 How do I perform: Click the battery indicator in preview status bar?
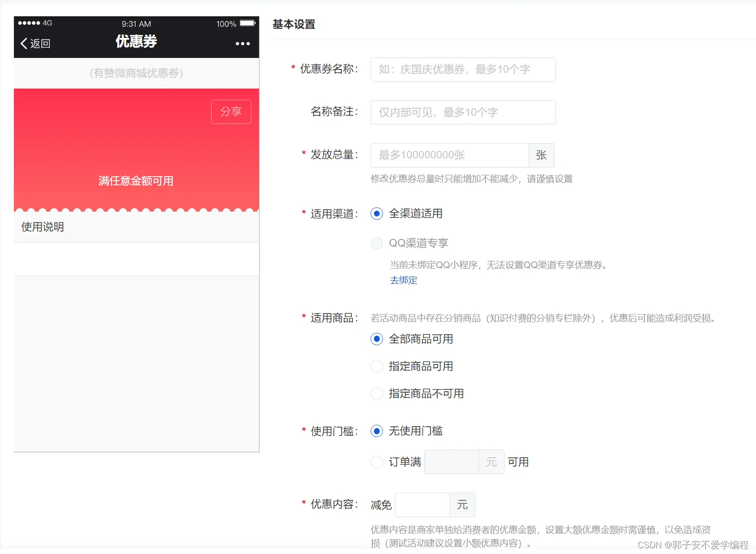pyautogui.click(x=248, y=23)
